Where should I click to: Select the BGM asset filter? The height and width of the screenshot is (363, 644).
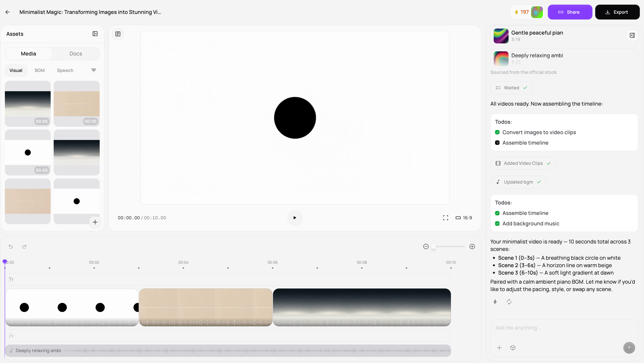tap(39, 71)
